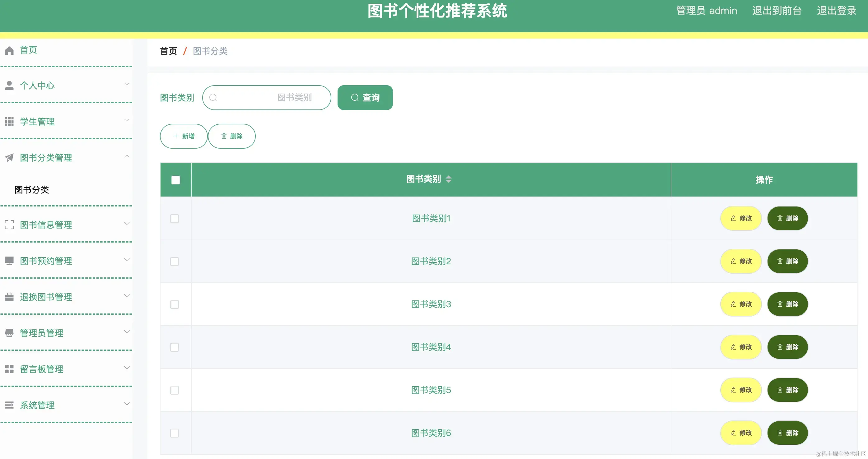Collapse the 图书分类管理 sidebar section
Screen dimensions: 868x459
(127, 156)
